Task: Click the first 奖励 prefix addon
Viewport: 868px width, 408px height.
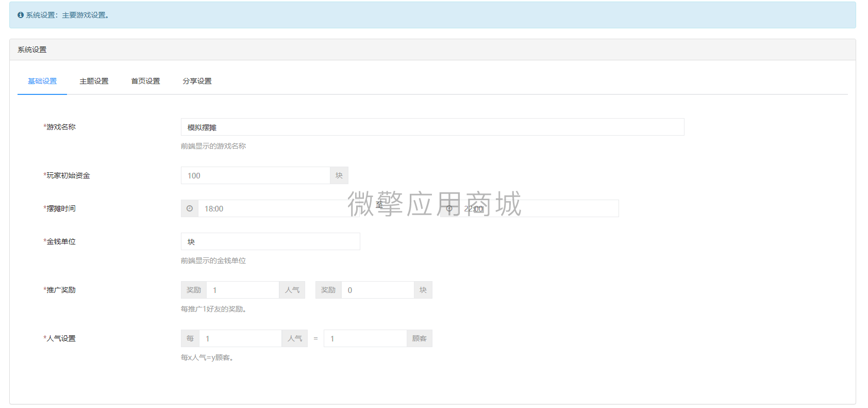Action: [194, 290]
